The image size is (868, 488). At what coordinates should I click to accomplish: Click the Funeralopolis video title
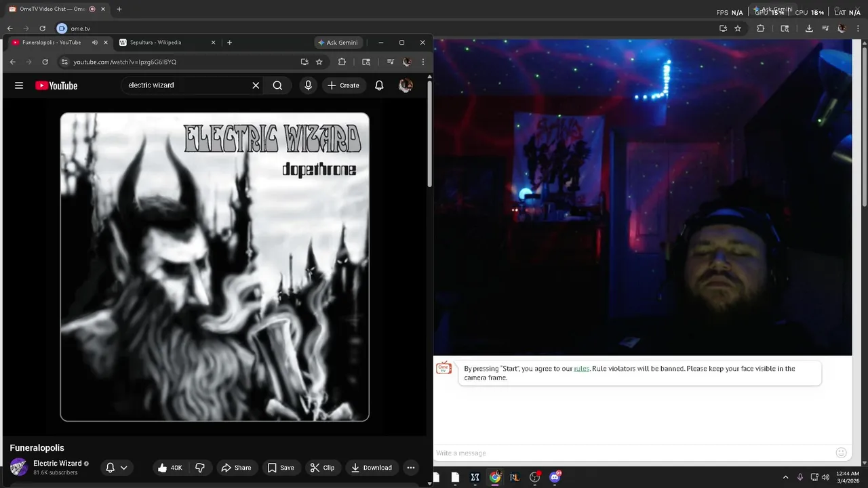[37, 448]
